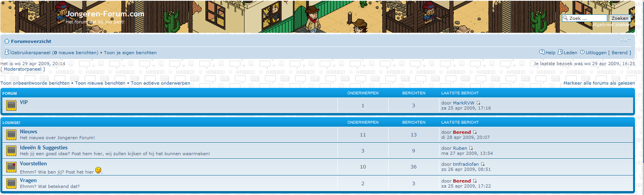
Task: Click the Voorstellen unread folder icon
Action: [x=11, y=167]
